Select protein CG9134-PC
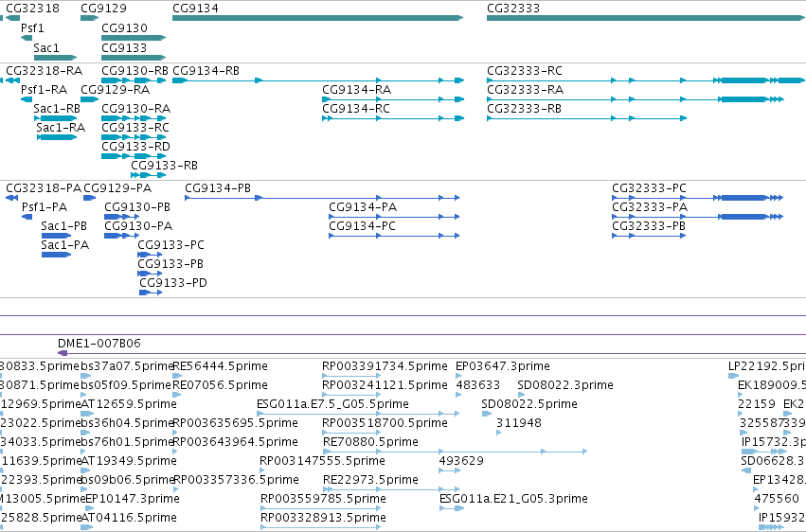806x532 pixels. tap(394, 237)
